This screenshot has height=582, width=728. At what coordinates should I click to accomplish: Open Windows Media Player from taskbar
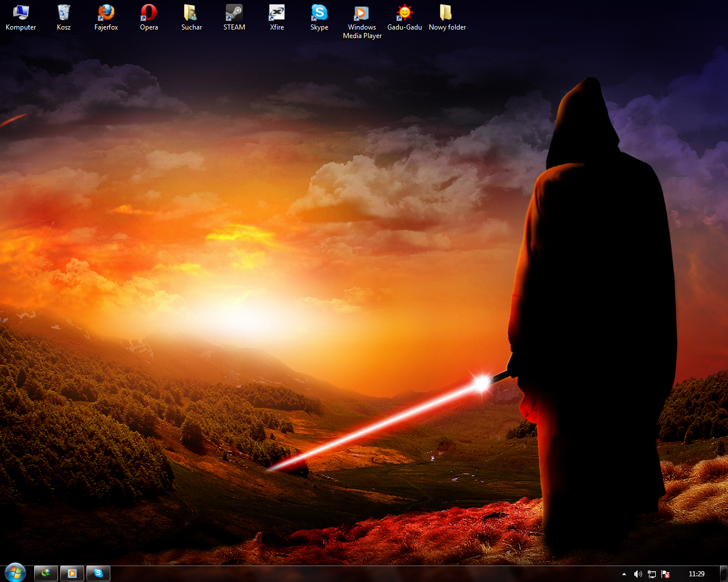click(x=72, y=573)
